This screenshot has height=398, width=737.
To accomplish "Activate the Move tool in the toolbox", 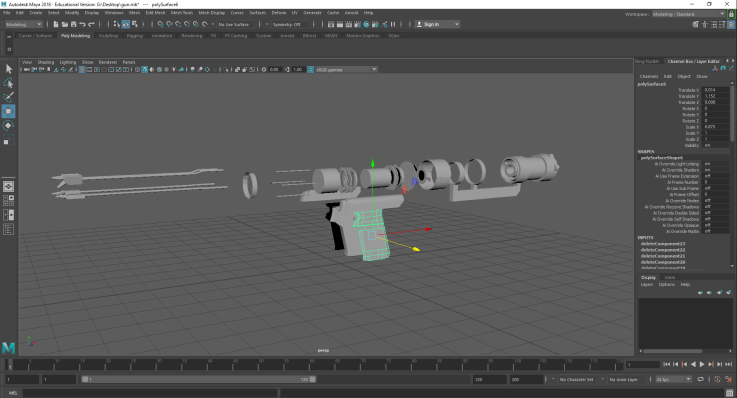I will coord(8,111).
